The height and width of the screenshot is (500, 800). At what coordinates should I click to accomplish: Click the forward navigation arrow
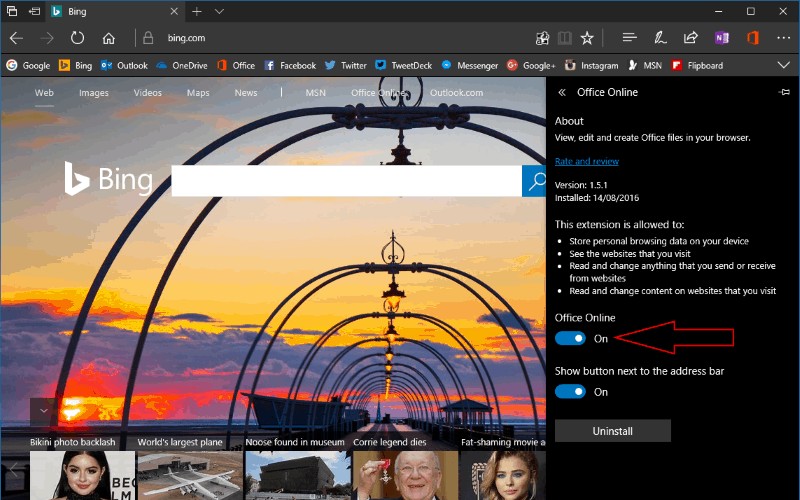point(47,38)
